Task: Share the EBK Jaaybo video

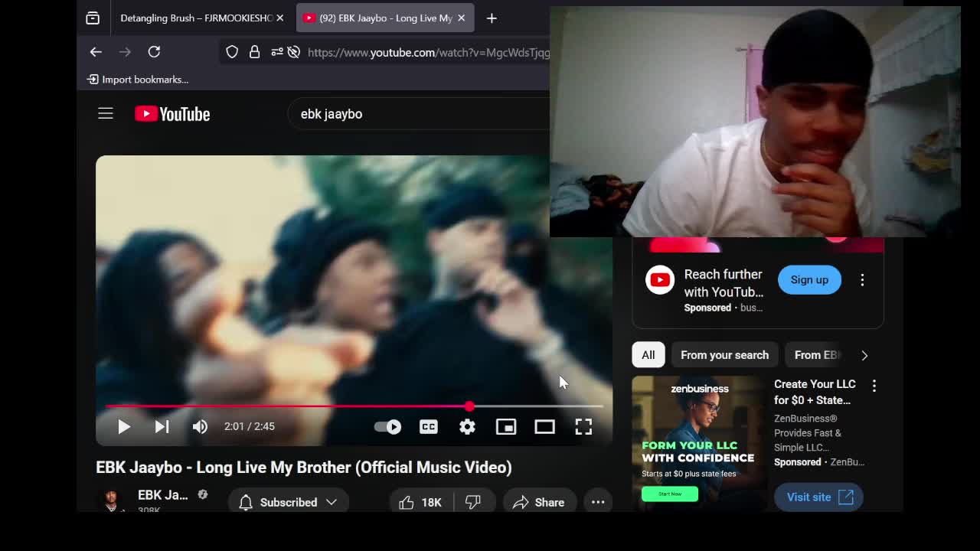Action: [x=539, y=502]
